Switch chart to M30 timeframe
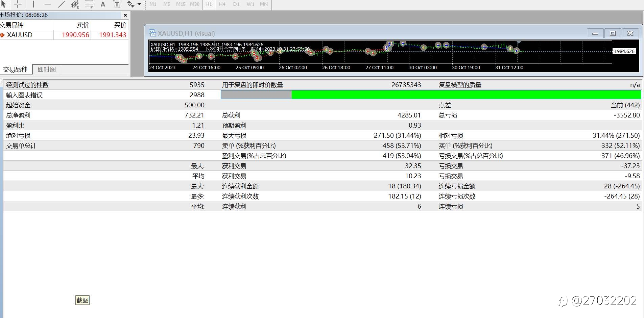This screenshot has height=318, width=644. 195,4
